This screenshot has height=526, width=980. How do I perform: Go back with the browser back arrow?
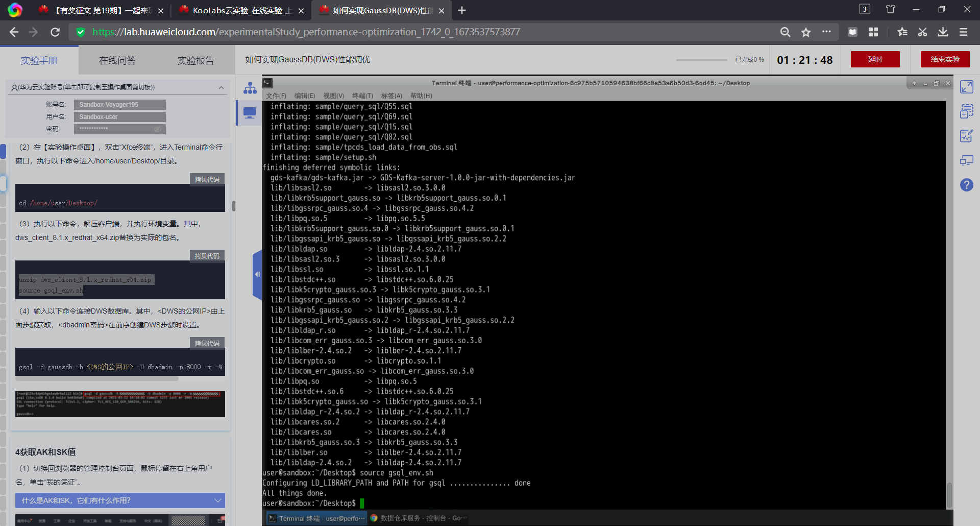[x=14, y=32]
